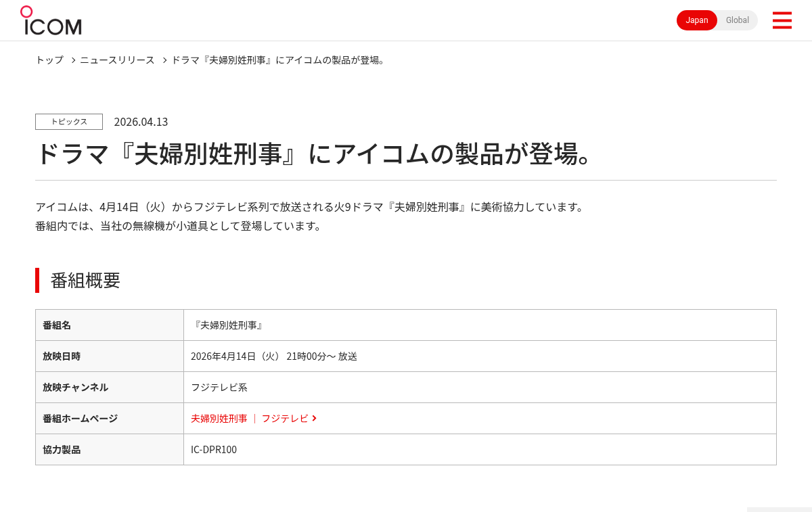Select 番組名 table header cell

coord(110,325)
